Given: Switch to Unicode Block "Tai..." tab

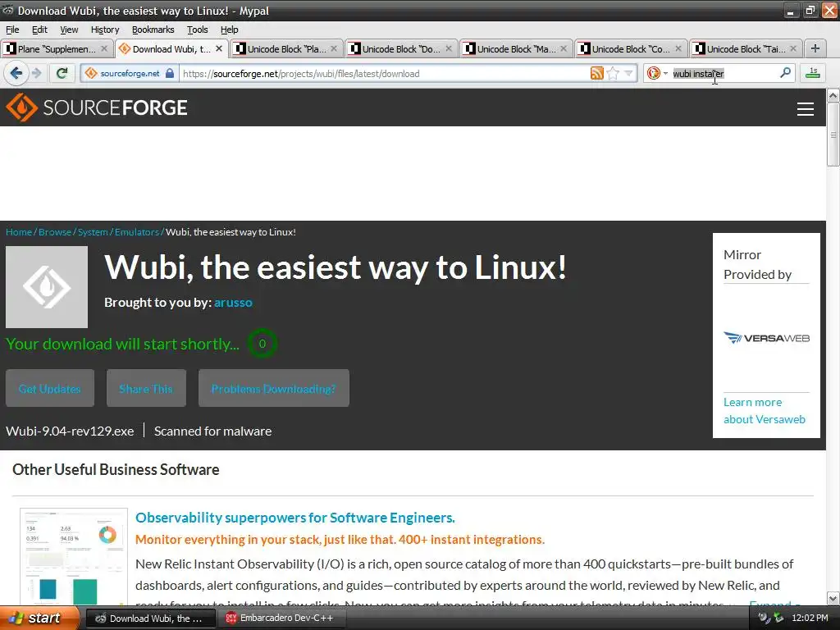Looking at the screenshot, I should coord(746,48).
